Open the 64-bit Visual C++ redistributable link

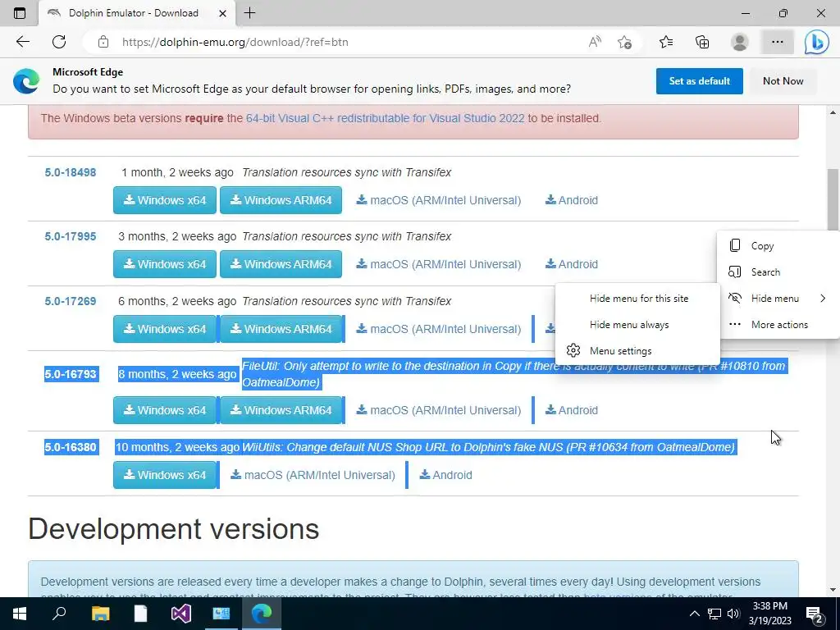(x=386, y=118)
